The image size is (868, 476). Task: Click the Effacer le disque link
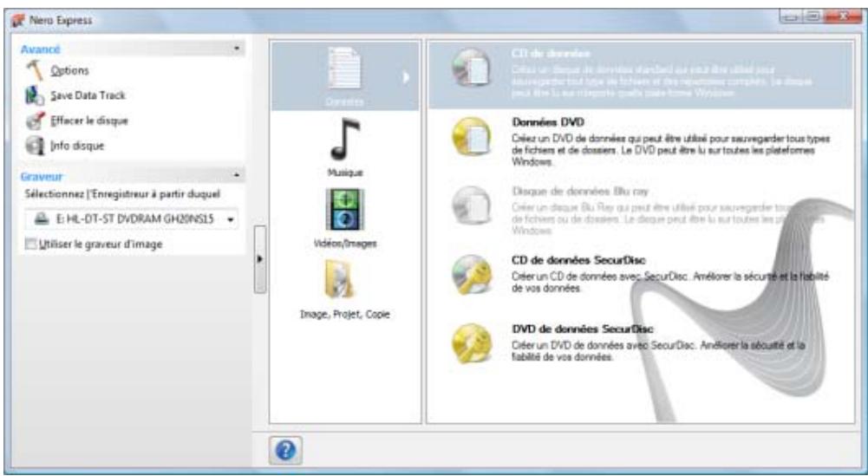point(89,121)
